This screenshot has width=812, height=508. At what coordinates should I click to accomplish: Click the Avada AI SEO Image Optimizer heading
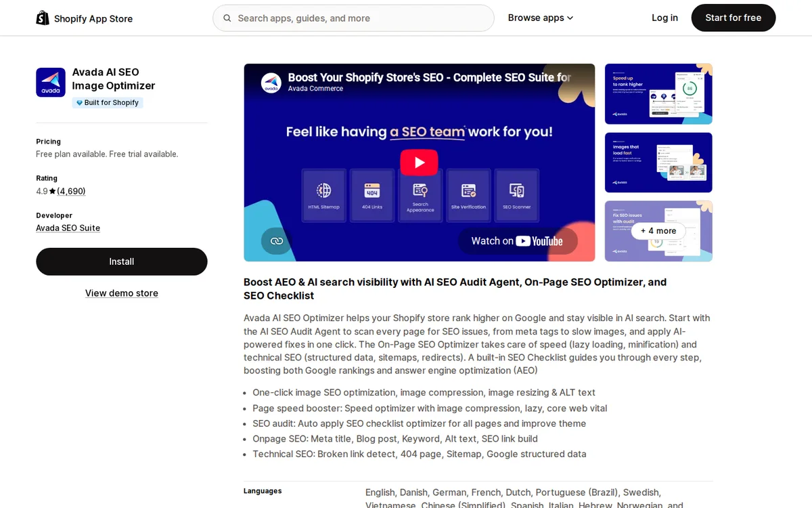114,79
